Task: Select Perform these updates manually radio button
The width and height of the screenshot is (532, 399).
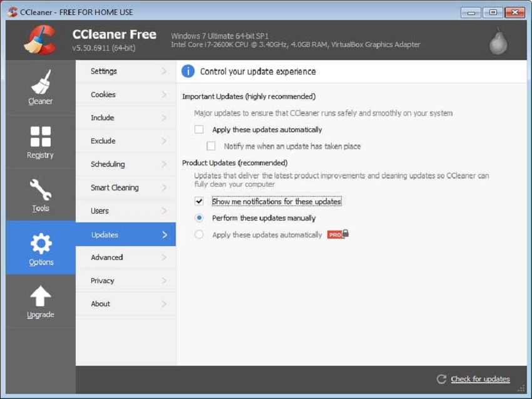Action: coord(199,218)
